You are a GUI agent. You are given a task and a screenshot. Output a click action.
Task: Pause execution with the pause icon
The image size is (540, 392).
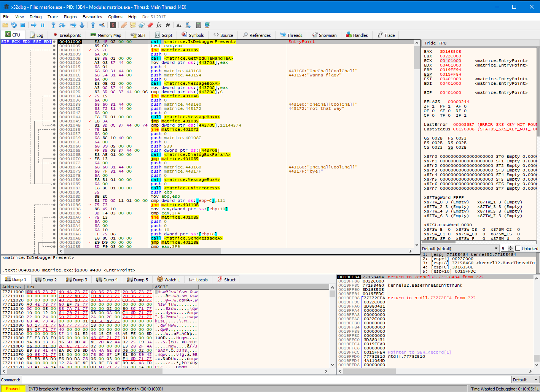click(43, 25)
